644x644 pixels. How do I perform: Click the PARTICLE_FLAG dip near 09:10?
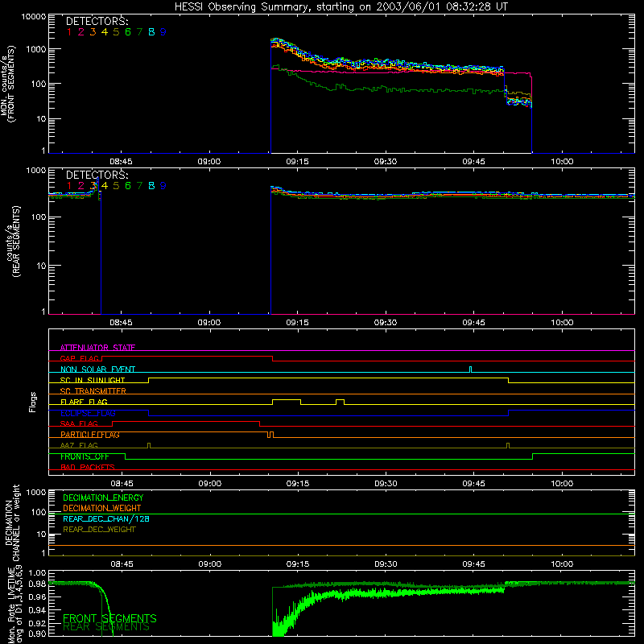point(270,435)
